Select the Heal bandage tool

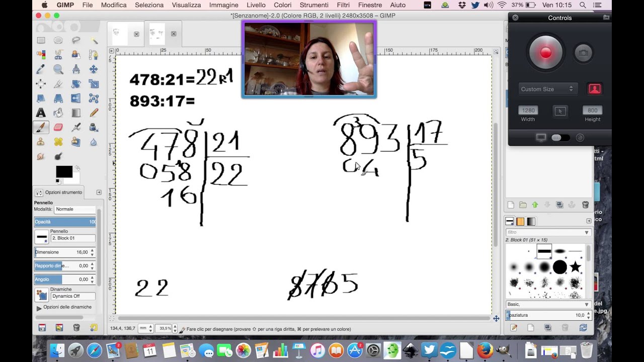pos(58,142)
